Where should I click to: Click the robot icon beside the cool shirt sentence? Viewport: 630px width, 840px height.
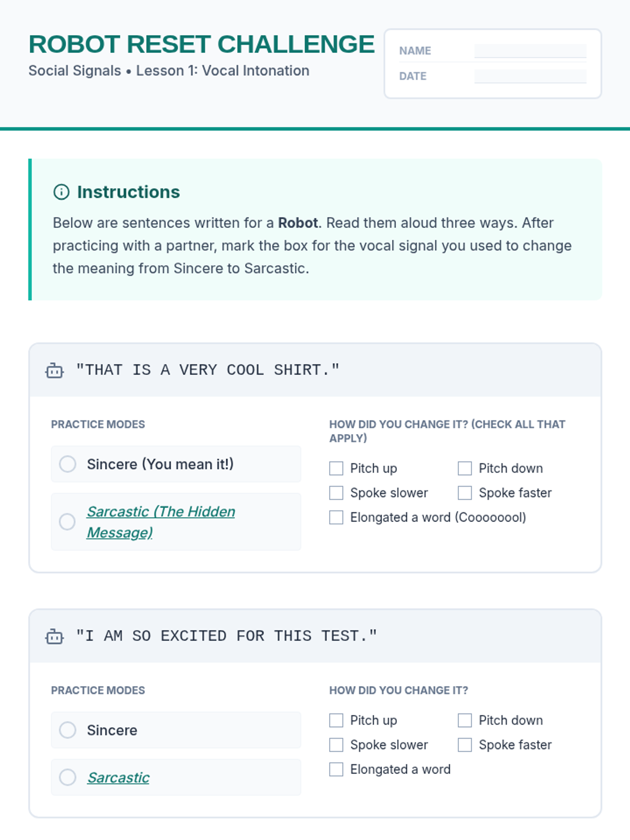(55, 371)
